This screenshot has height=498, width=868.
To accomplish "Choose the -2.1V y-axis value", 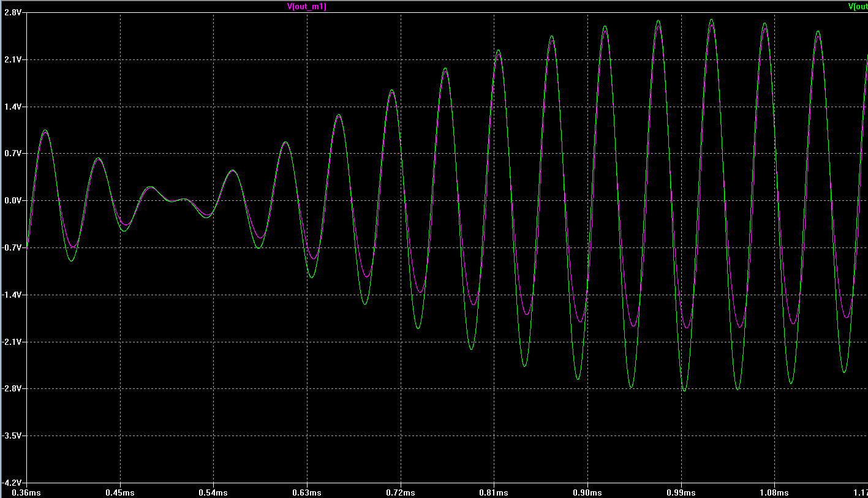I will 12,342.
